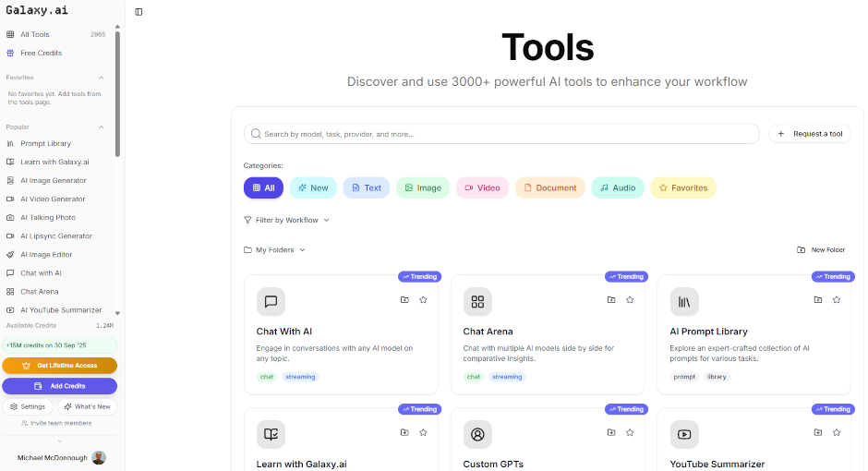Image resolution: width=868 pixels, height=471 pixels.
Task: Click the Chat with AI sidebar icon
Action: 10,273
